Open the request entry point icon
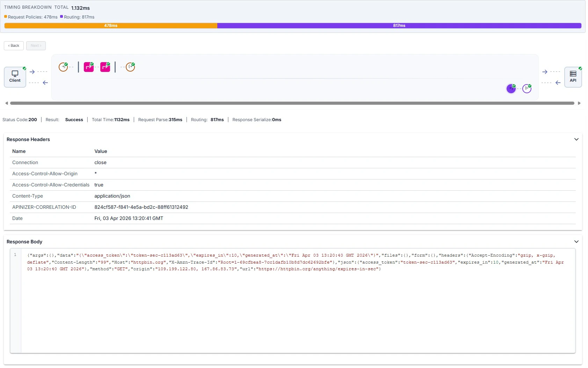The width and height of the screenshot is (588, 368). (x=63, y=67)
